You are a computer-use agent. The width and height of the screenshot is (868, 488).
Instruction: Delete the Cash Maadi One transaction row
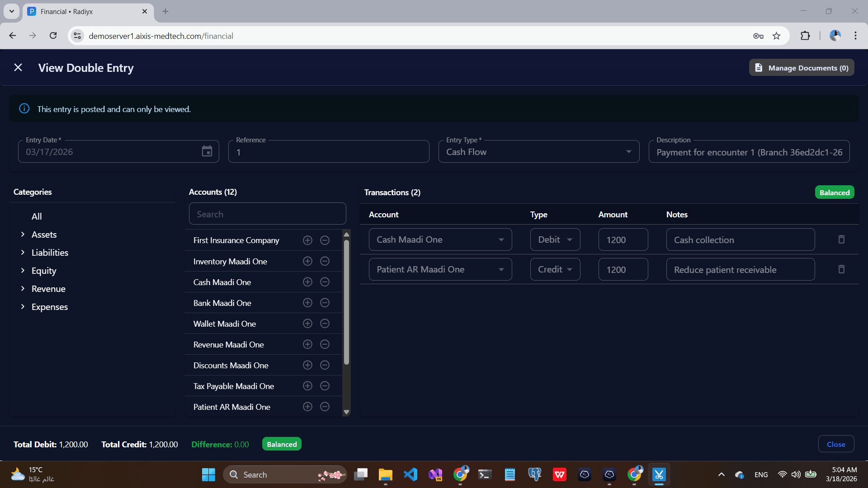coord(841,239)
